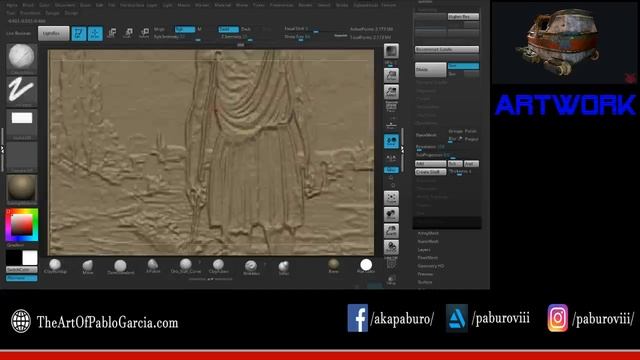Open the Preferences menu
Image resolution: width=640 pixels, height=360 pixels.
[x=282, y=5]
